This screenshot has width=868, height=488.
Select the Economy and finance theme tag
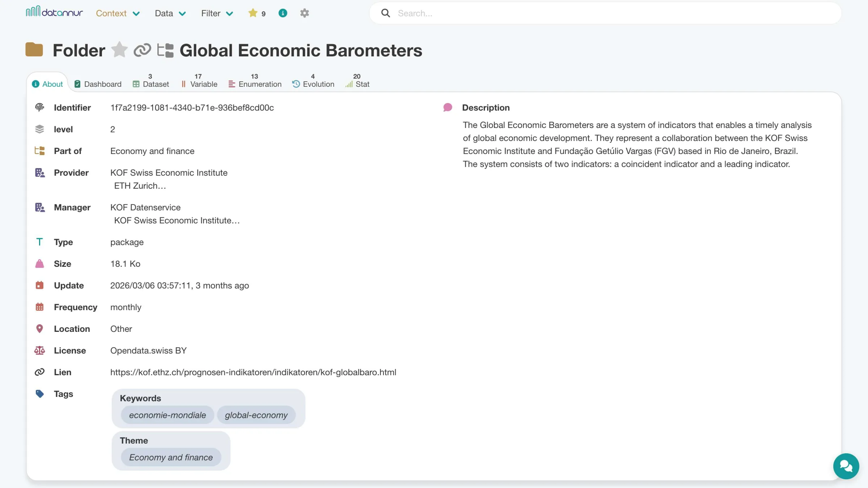[x=171, y=457]
